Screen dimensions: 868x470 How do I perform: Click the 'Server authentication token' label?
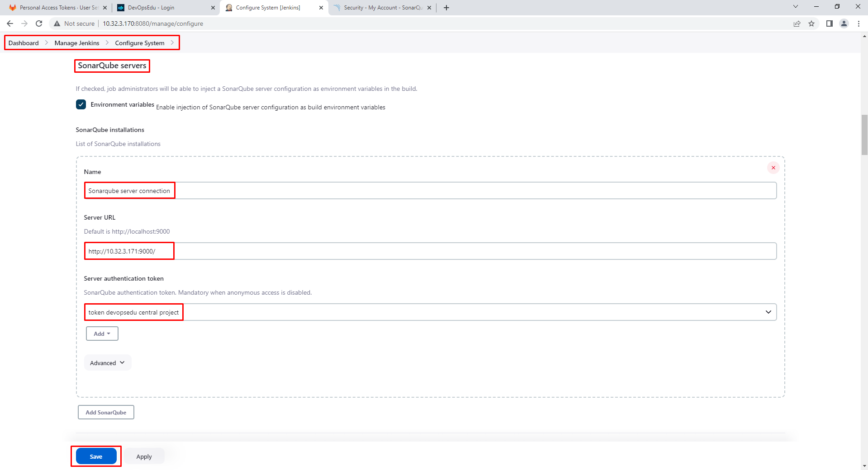(x=123, y=278)
